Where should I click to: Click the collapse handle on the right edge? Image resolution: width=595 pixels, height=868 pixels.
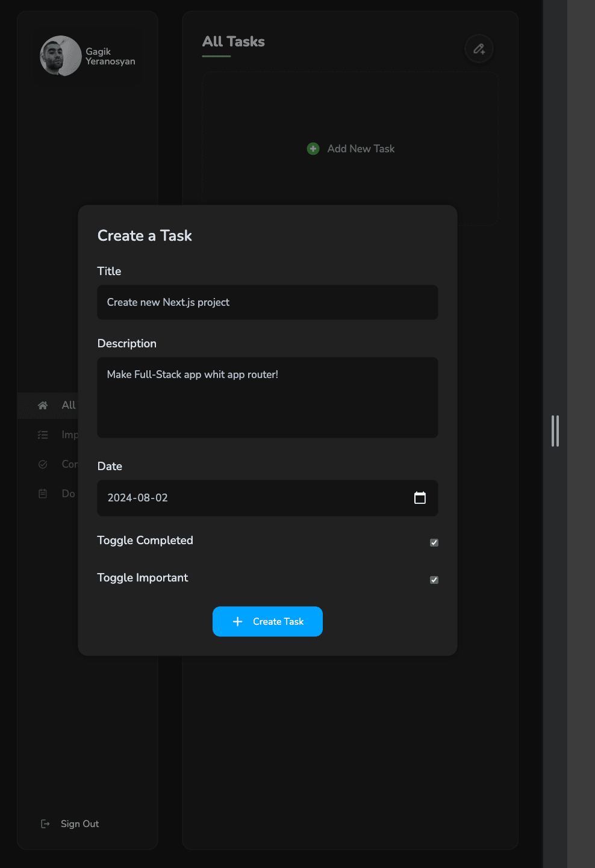[555, 431]
